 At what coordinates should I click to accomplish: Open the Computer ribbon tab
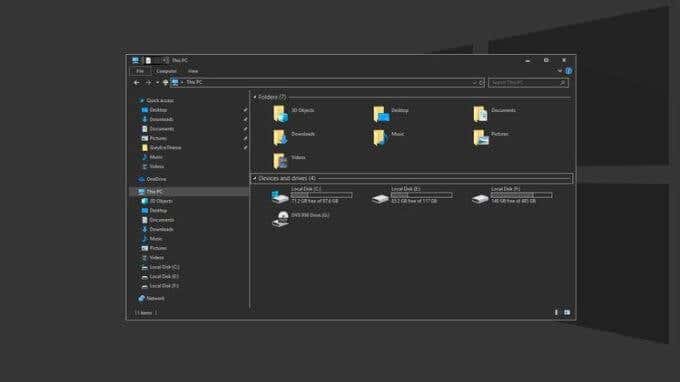(166, 71)
